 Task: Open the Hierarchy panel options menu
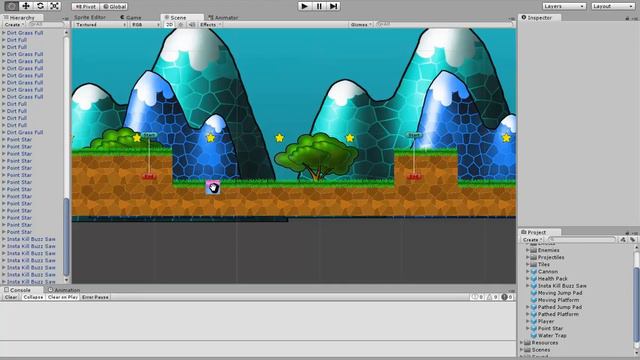click(x=66, y=18)
